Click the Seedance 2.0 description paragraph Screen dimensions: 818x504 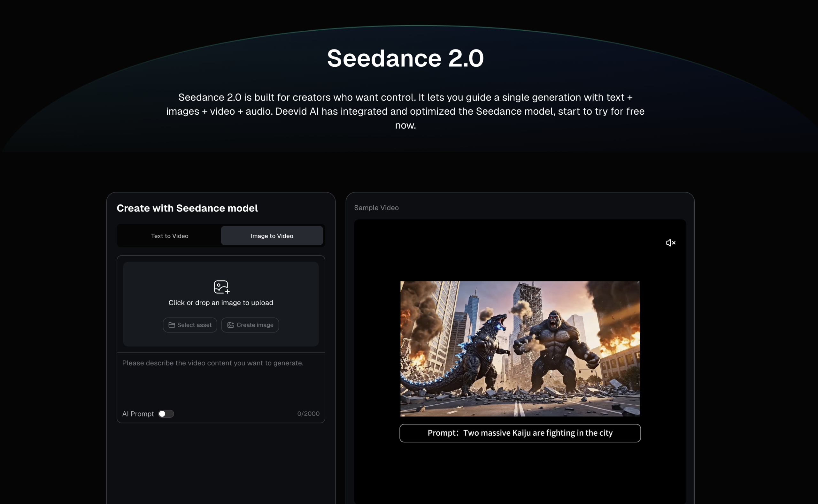[x=405, y=111]
